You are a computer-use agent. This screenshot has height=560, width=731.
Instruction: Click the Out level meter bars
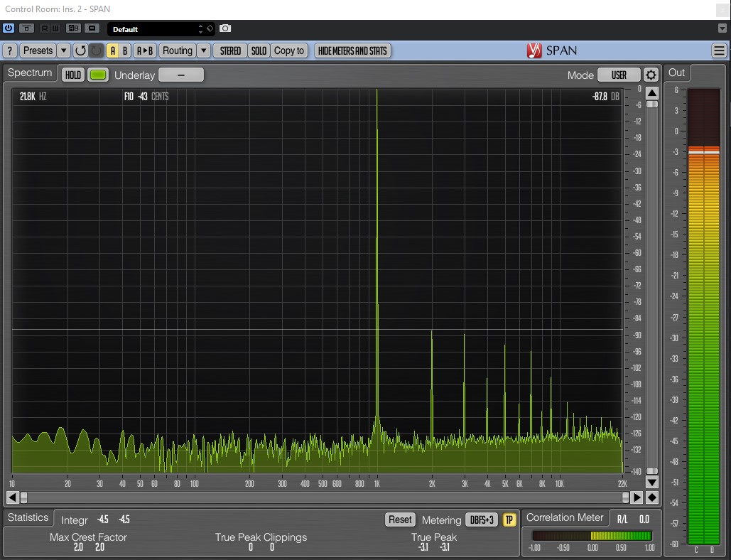click(704, 316)
